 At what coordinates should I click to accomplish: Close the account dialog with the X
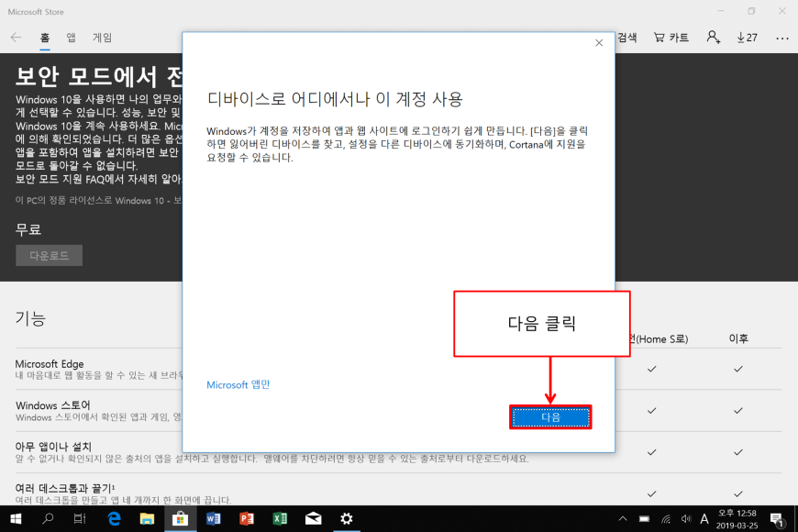[x=599, y=43]
